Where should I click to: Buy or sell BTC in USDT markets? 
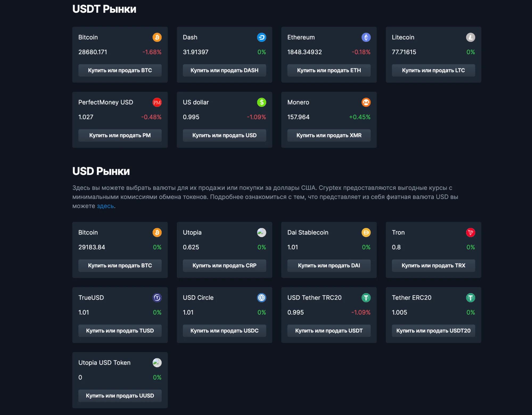click(x=120, y=70)
